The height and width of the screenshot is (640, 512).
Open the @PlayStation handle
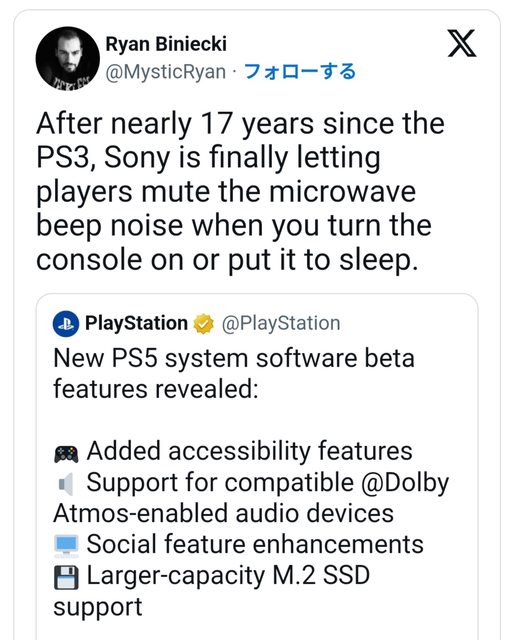pos(281,323)
